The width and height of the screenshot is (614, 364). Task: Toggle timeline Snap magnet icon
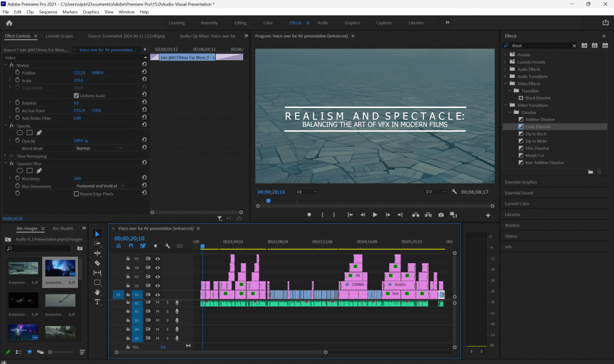pos(131,246)
